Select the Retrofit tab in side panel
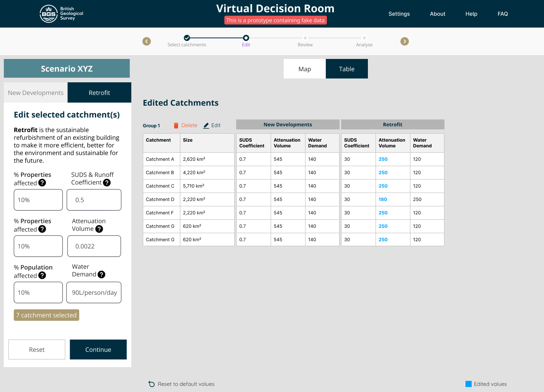 [x=100, y=93]
